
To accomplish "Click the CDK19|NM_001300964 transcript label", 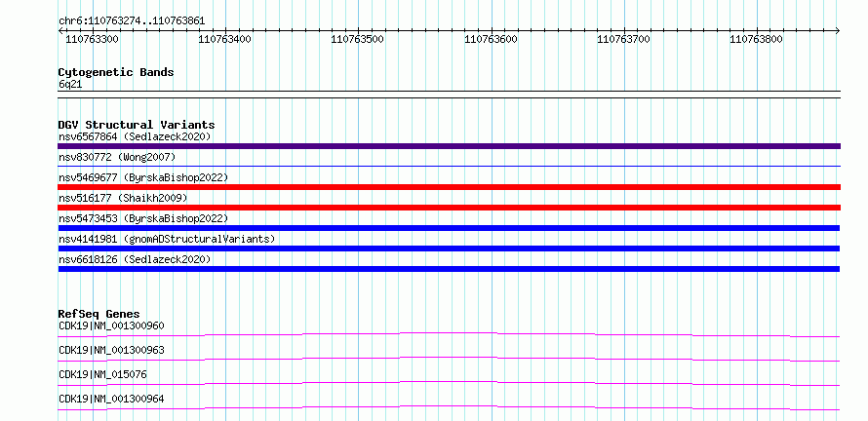I will click(111, 399).
